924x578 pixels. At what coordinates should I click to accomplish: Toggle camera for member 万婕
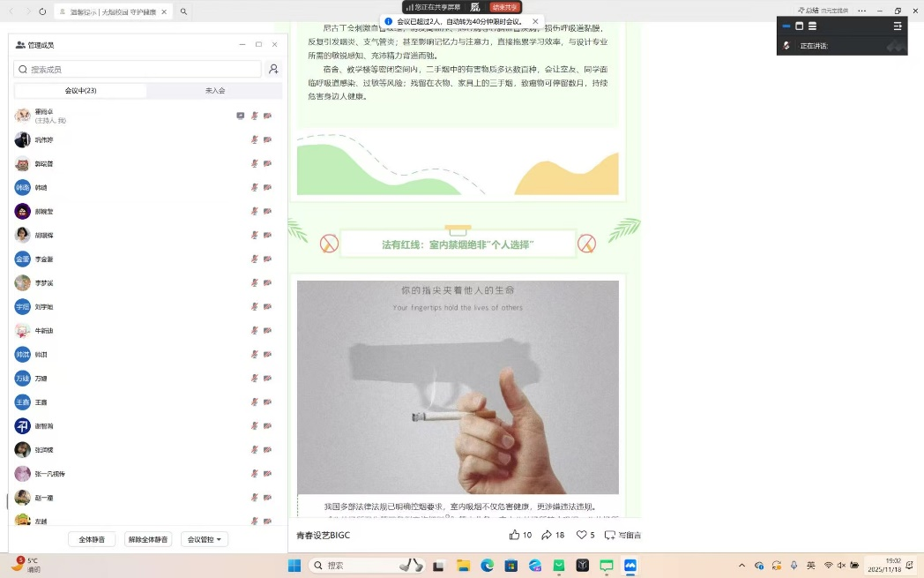(x=267, y=378)
